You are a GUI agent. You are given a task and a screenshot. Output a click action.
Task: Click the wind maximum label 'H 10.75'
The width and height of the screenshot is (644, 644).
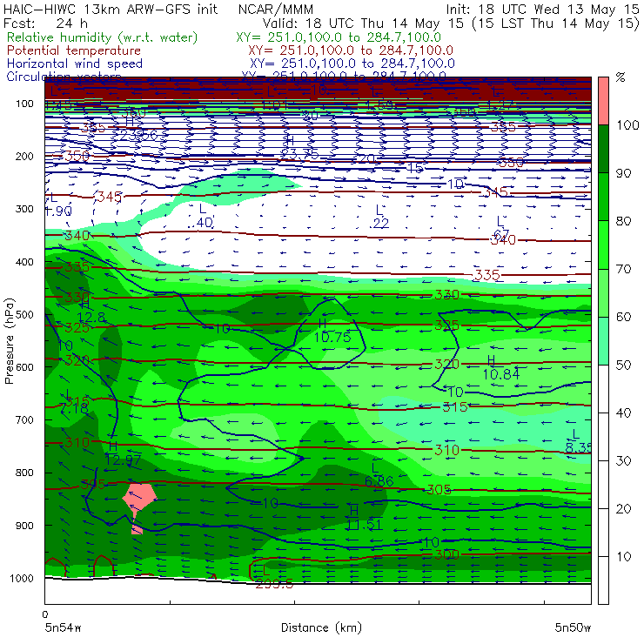tap(332, 331)
